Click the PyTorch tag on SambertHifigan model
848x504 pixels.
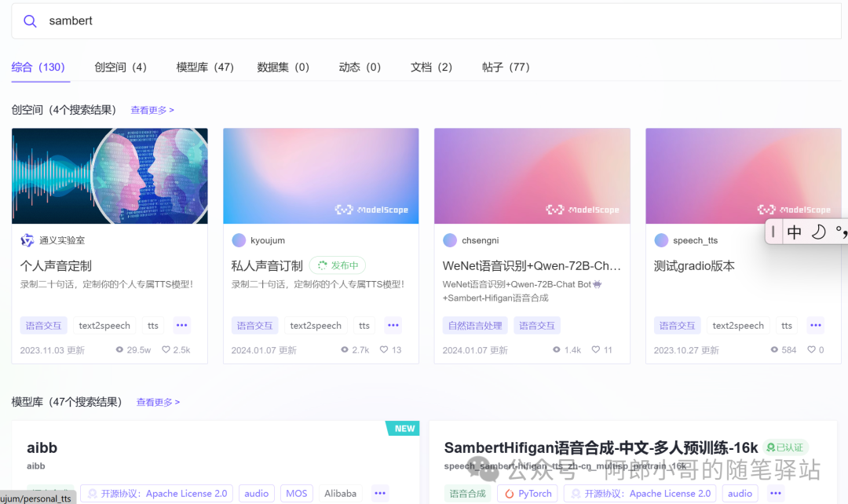528,493
